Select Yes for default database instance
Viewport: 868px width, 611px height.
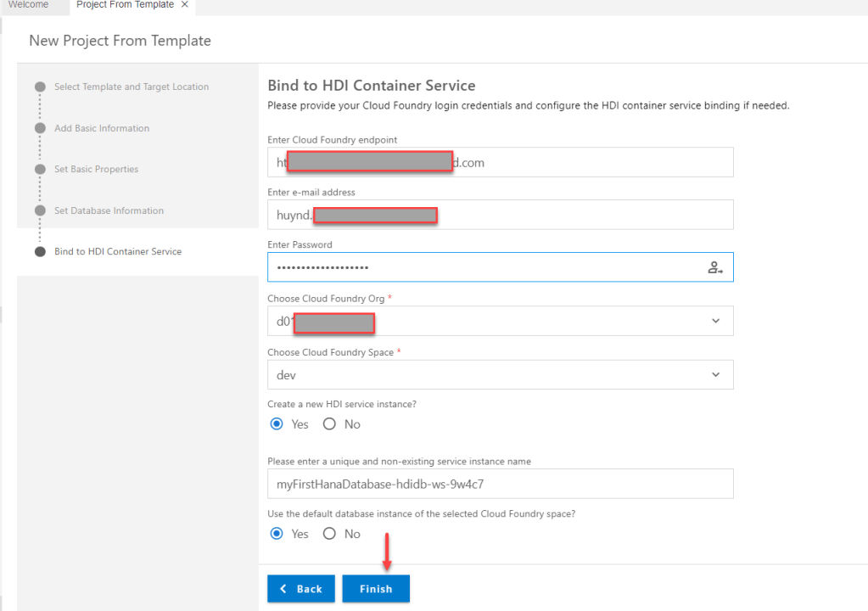(x=276, y=534)
